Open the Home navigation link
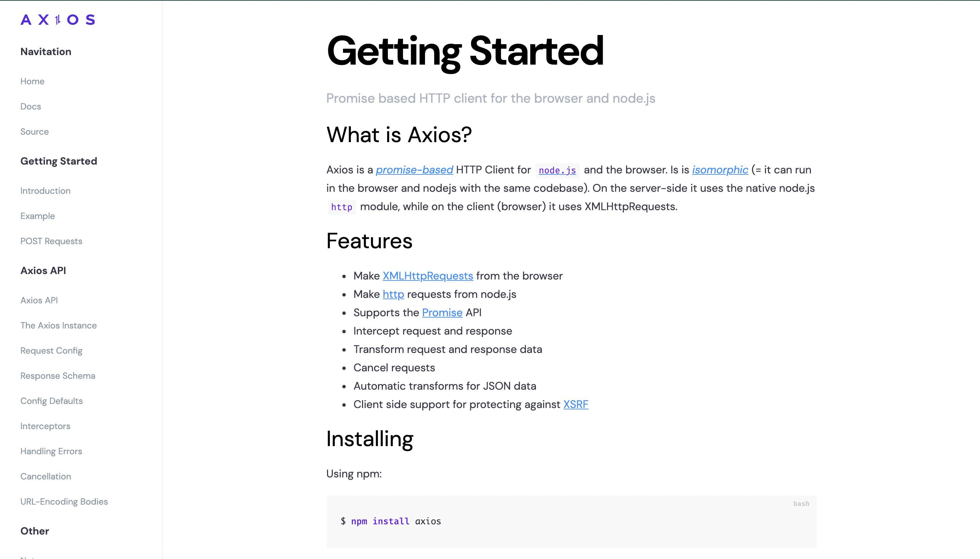 [x=32, y=81]
